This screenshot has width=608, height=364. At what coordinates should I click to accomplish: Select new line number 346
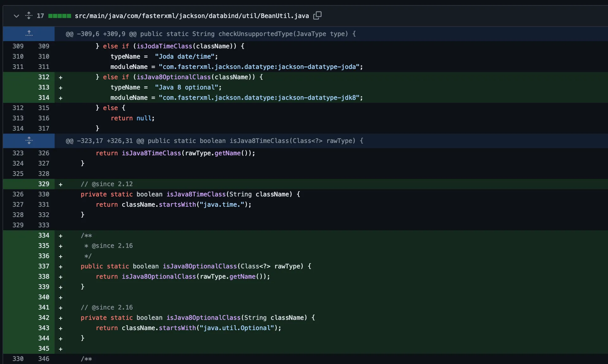pyautogui.click(x=44, y=359)
